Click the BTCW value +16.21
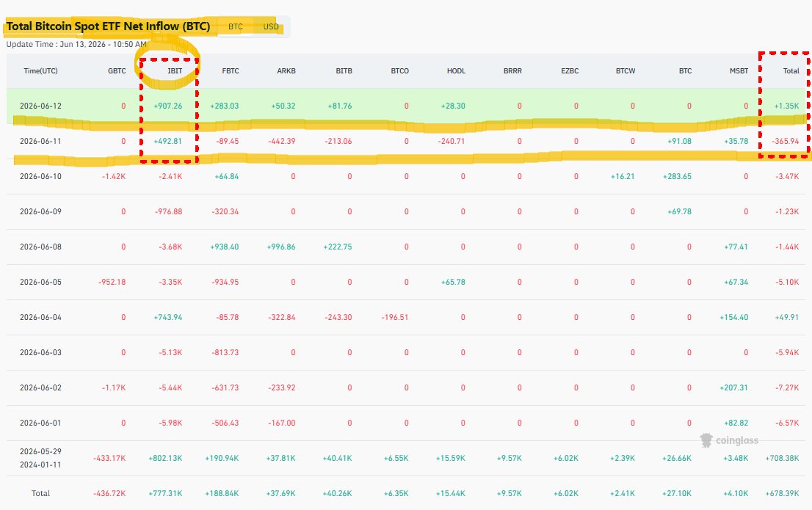Image resolution: width=812 pixels, height=510 pixels. pyautogui.click(x=623, y=177)
